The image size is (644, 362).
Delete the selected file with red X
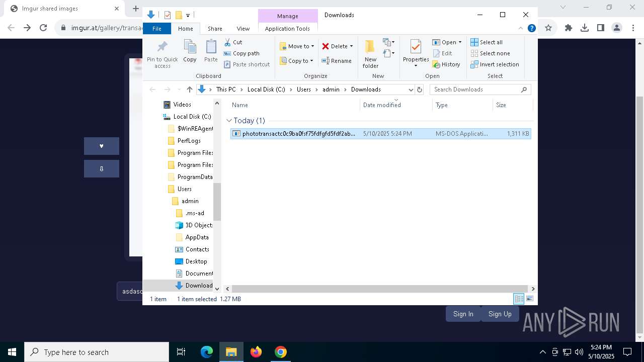[x=335, y=46]
